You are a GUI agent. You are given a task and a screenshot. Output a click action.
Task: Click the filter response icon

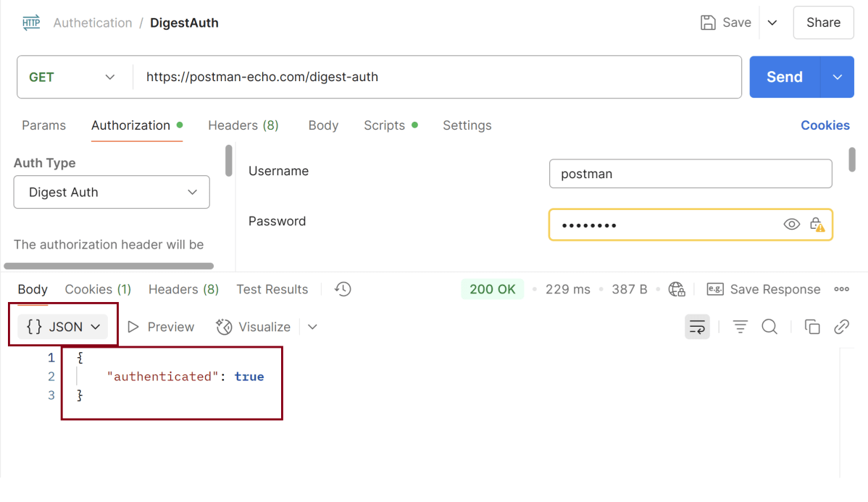click(x=740, y=327)
